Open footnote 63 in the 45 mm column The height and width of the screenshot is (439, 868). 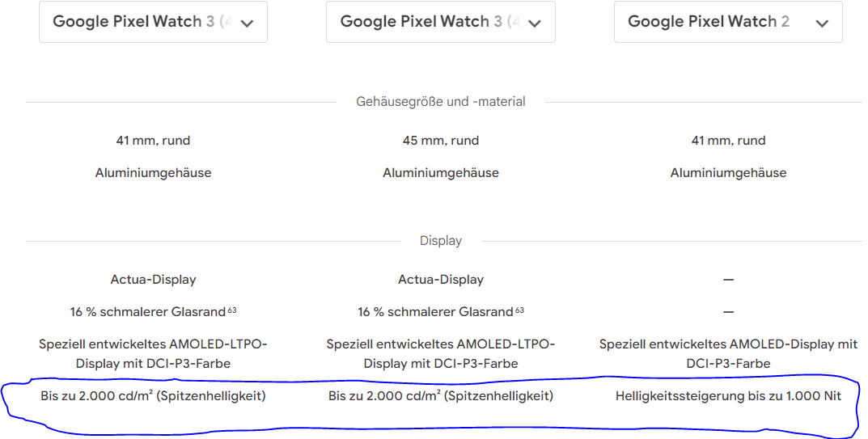click(x=520, y=310)
